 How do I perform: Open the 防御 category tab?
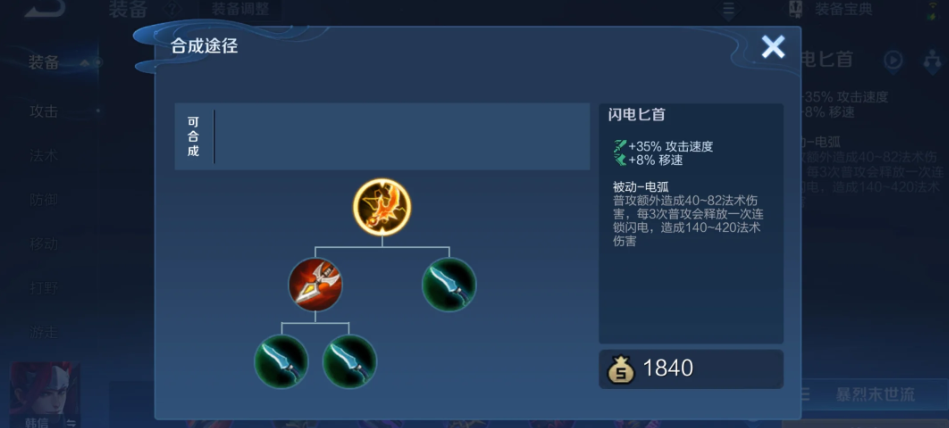point(44,200)
